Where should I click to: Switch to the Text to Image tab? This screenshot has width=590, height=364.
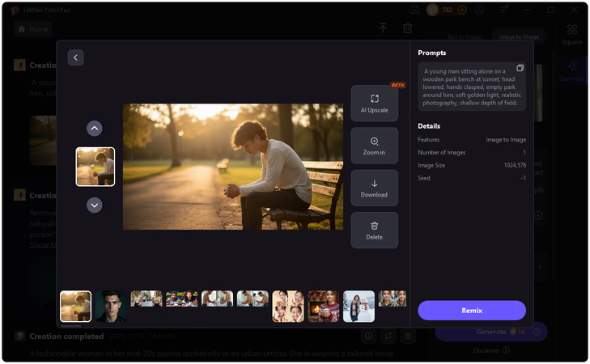464,37
